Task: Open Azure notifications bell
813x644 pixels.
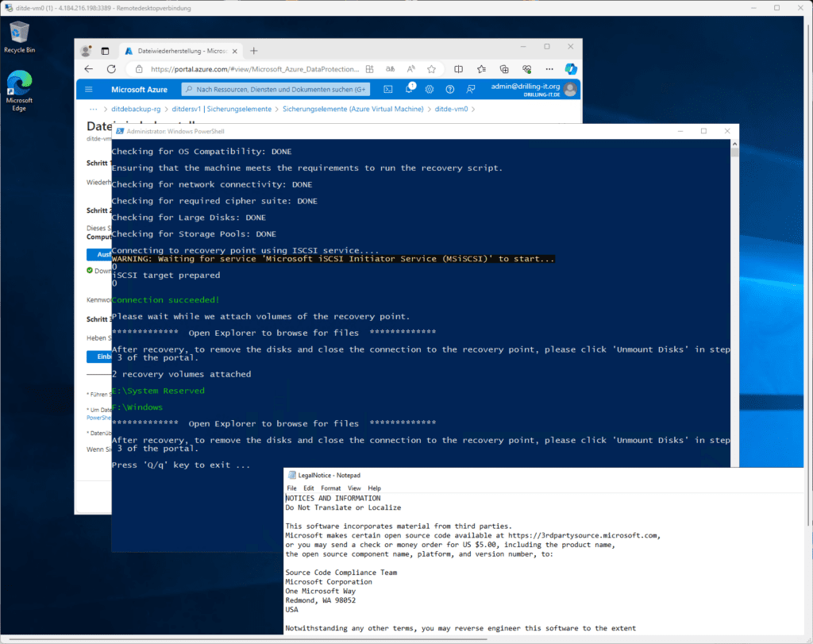Action: tap(409, 89)
